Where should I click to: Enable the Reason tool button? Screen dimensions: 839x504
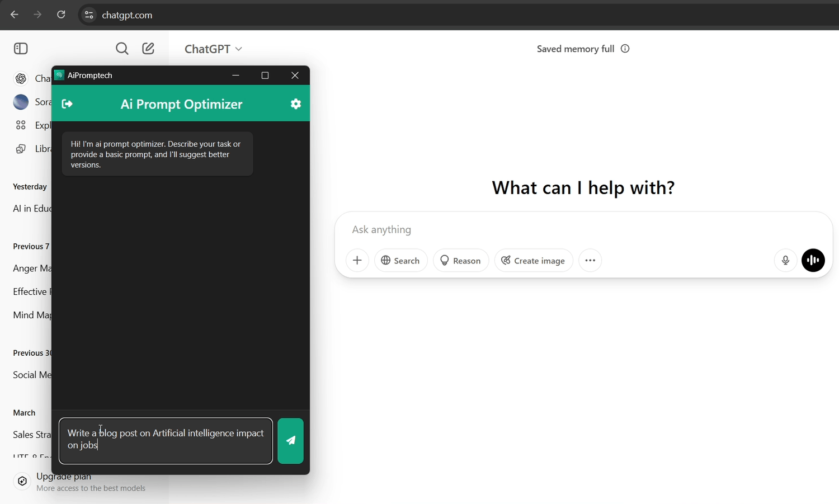pyautogui.click(x=461, y=261)
